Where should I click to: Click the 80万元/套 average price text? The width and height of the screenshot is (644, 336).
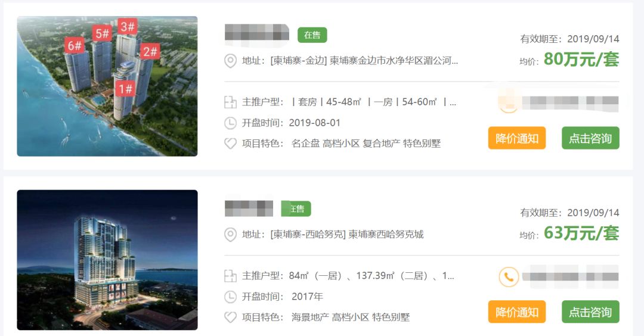(581, 60)
